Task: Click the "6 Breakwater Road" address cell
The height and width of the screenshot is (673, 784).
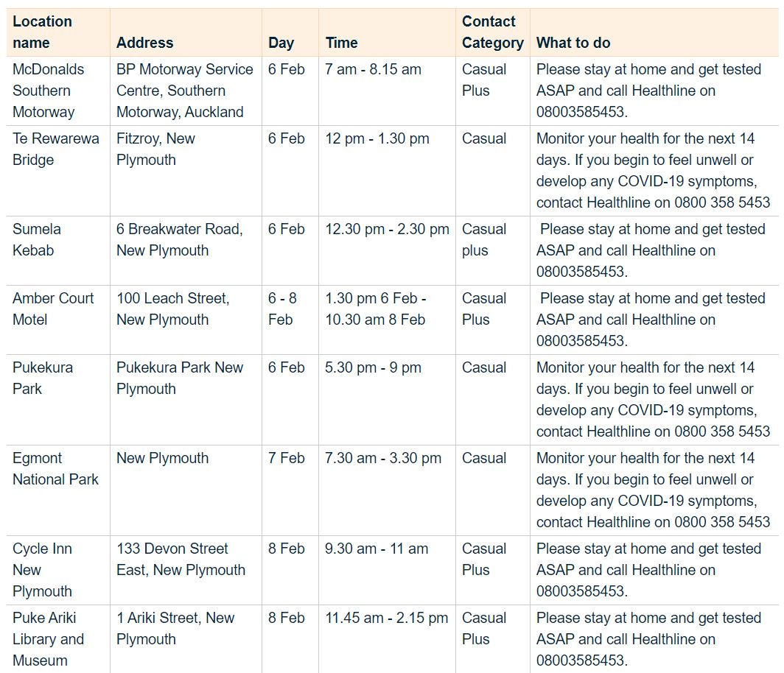Action: tap(179, 239)
